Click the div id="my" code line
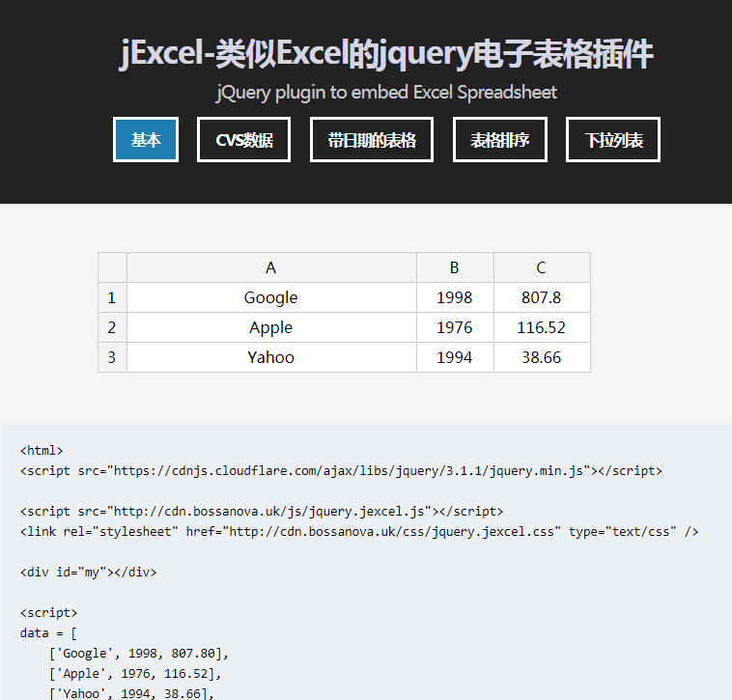This screenshot has width=732, height=700. click(88, 573)
